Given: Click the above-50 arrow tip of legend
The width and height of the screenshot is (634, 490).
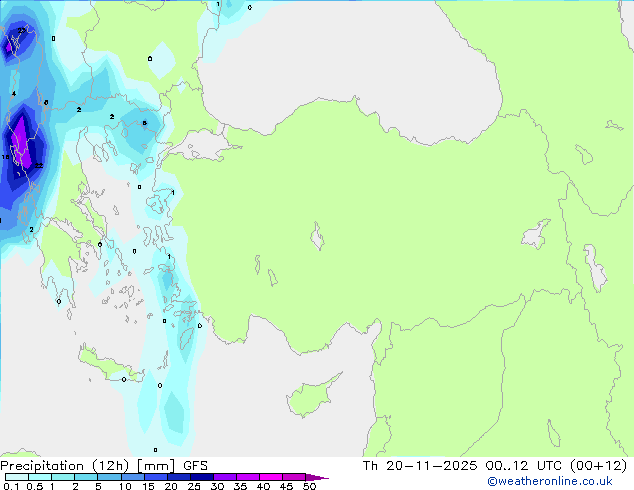Looking at the screenshot, I should click(x=317, y=477).
